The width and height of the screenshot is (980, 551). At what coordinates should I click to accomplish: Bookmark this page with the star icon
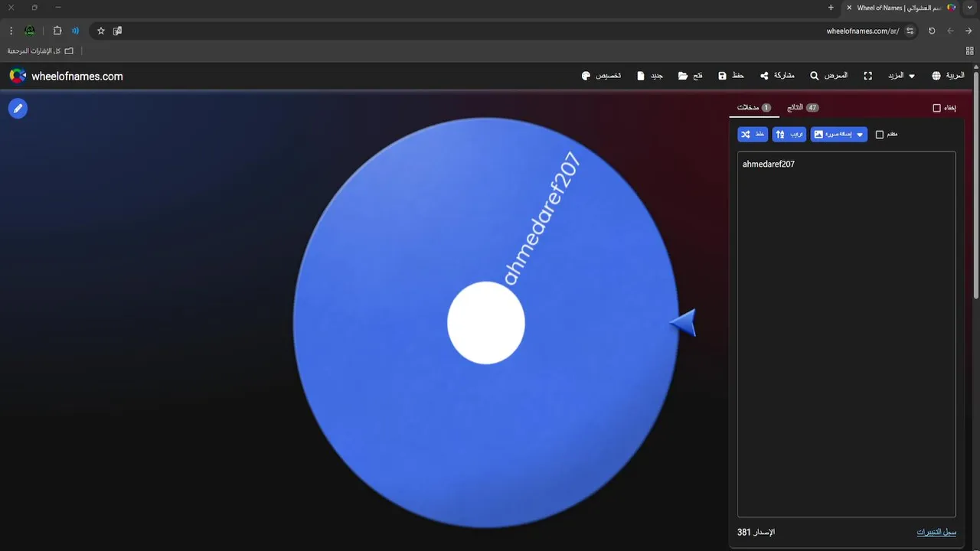(x=101, y=31)
